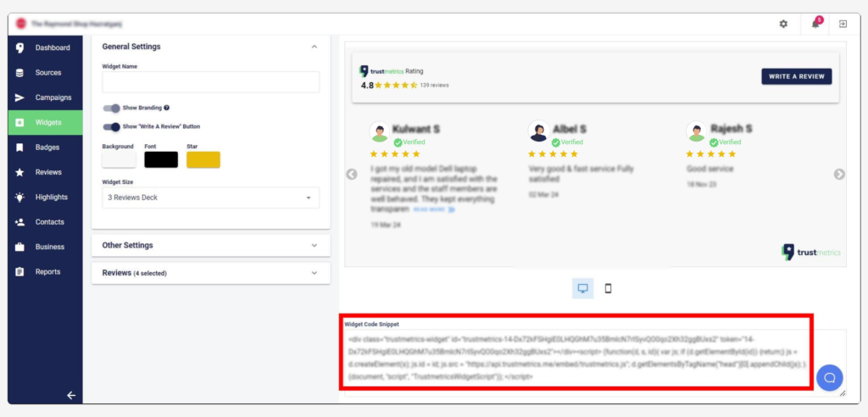The width and height of the screenshot is (868, 417).
Task: Click the business logo in top bar
Action: [x=21, y=24]
